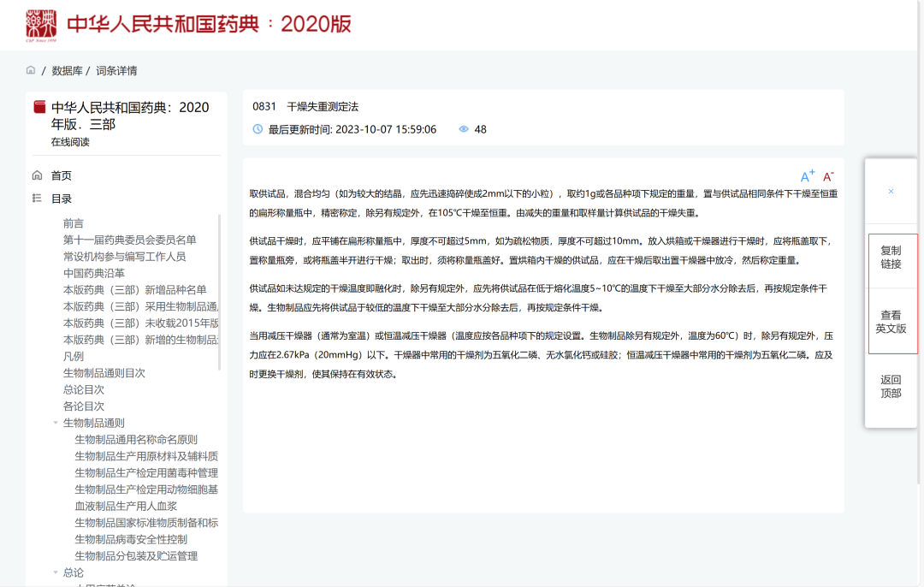Go to home via breadcrumb house icon

31,70
